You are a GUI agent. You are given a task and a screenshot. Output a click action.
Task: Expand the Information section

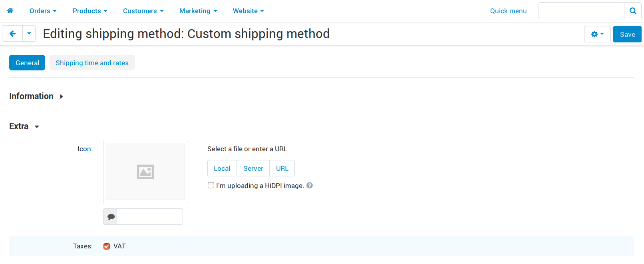[x=36, y=96]
